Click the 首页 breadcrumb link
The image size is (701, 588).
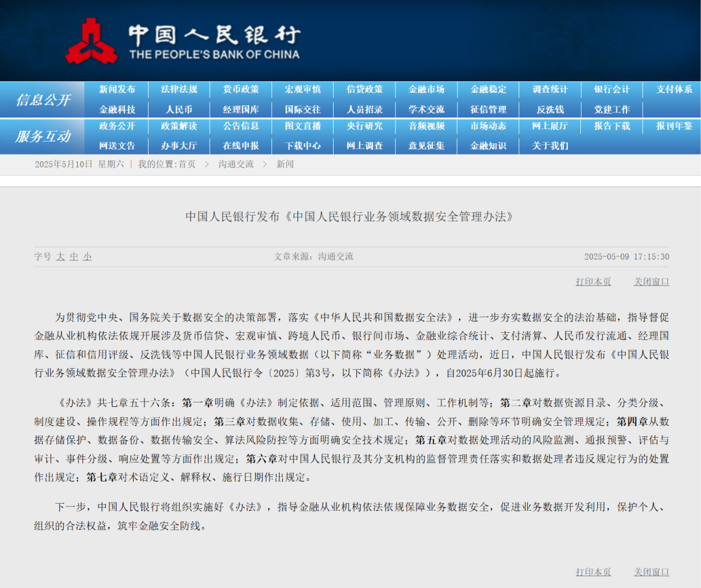[187, 164]
